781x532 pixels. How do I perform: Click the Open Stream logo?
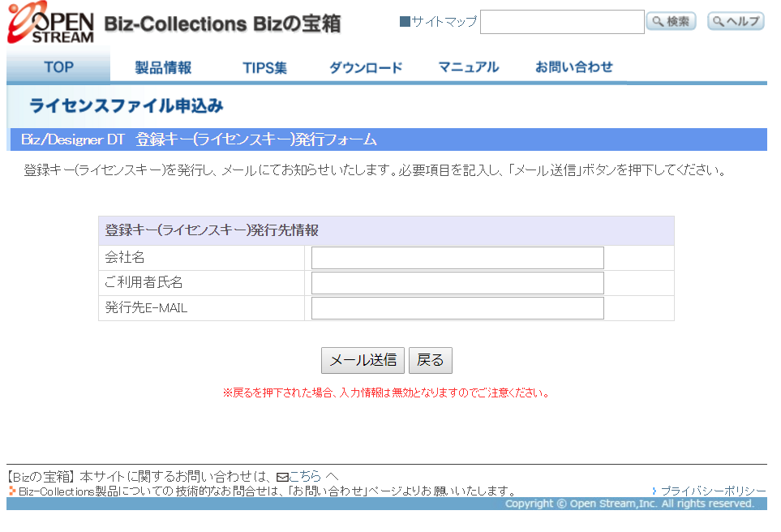(50, 23)
